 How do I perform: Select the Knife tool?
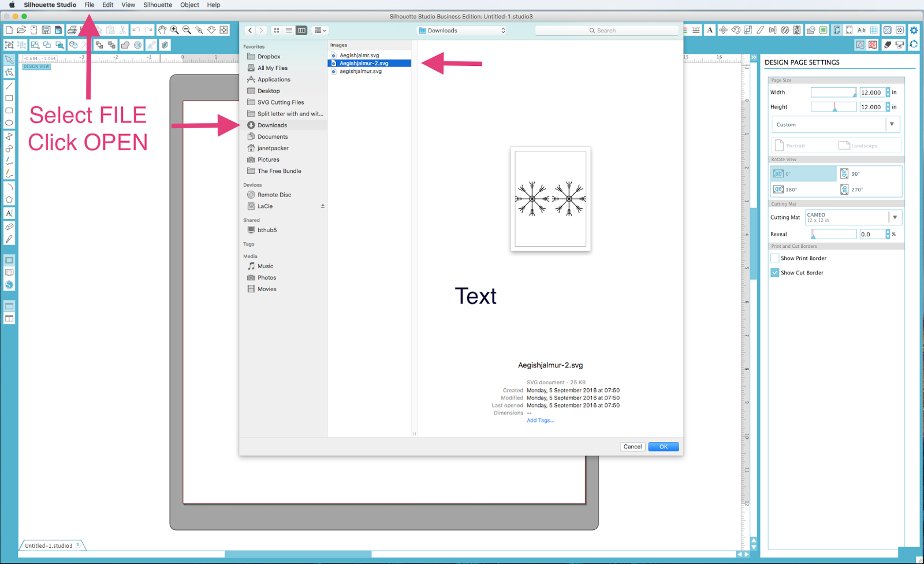click(9, 239)
